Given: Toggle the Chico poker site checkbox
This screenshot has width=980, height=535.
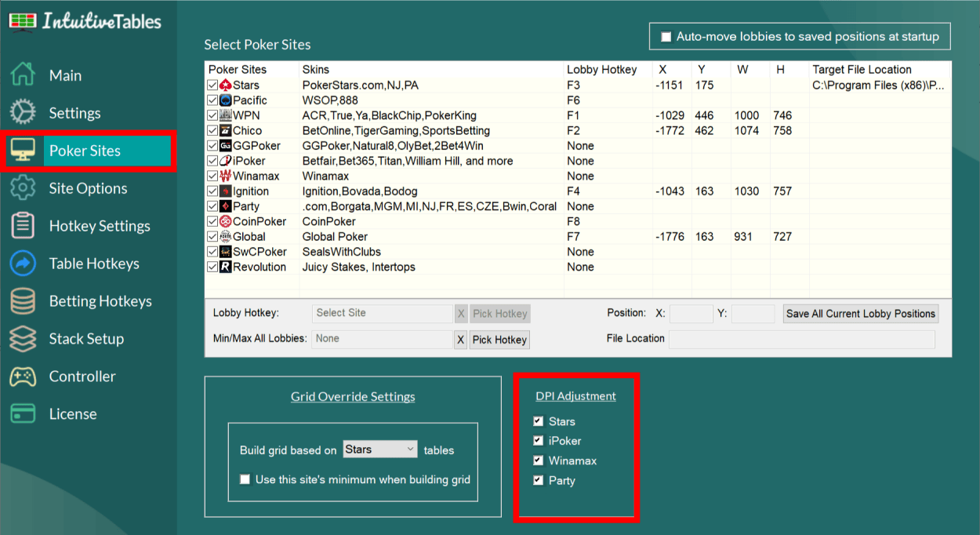Looking at the screenshot, I should click(212, 130).
